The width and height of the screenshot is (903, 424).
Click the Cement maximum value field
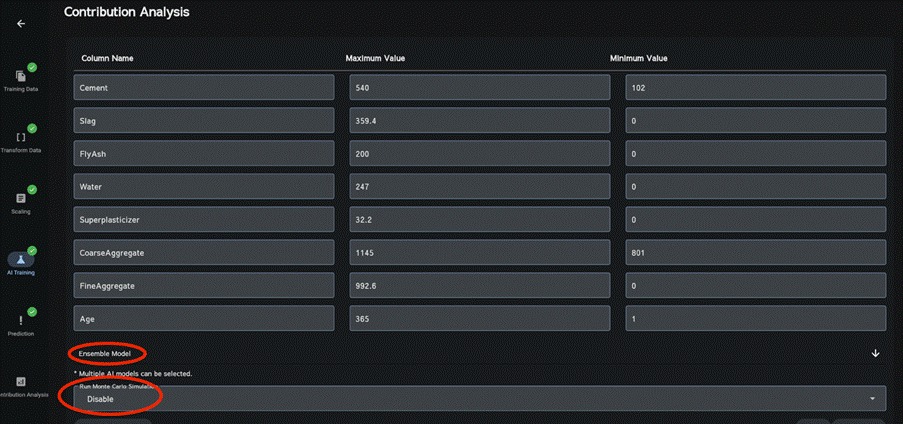(479, 87)
